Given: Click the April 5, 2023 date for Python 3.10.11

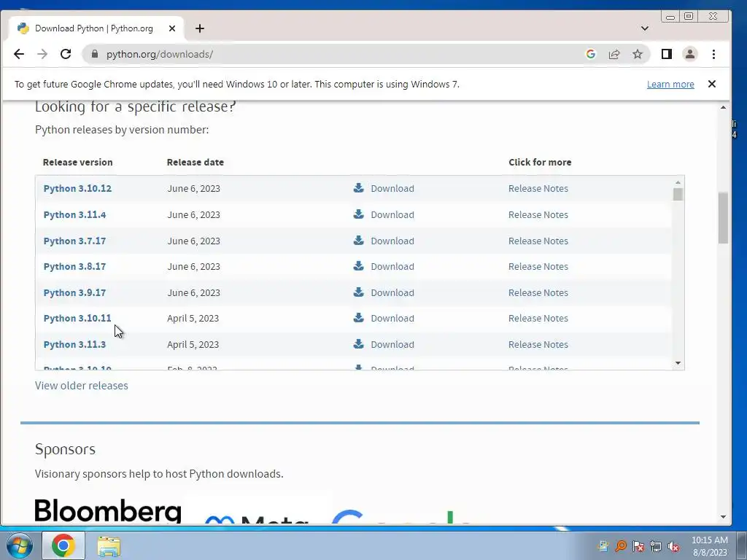Looking at the screenshot, I should point(193,318).
